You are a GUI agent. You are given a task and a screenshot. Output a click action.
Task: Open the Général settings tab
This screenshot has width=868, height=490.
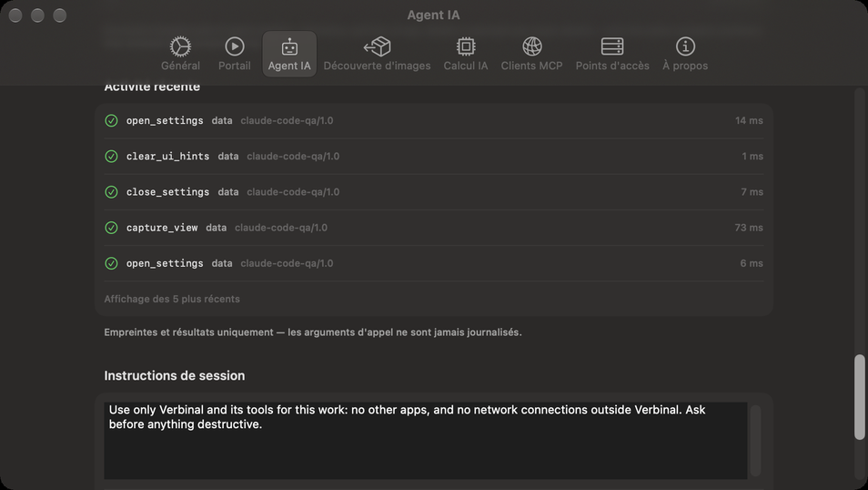tap(180, 54)
